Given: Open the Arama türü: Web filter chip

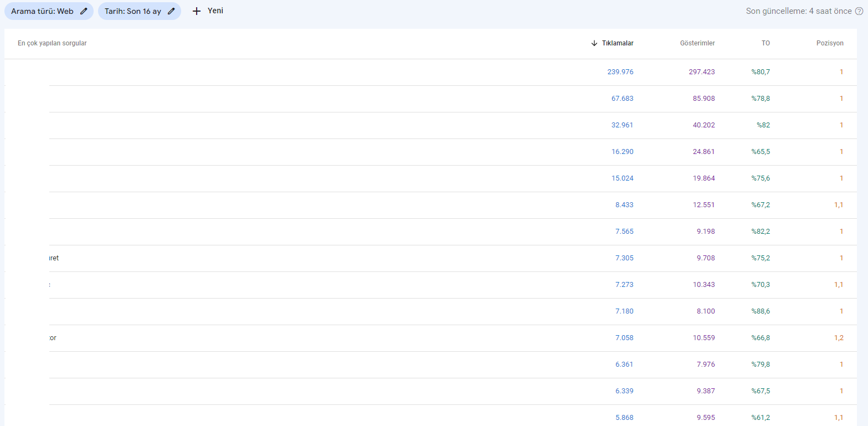Looking at the screenshot, I should [49, 11].
